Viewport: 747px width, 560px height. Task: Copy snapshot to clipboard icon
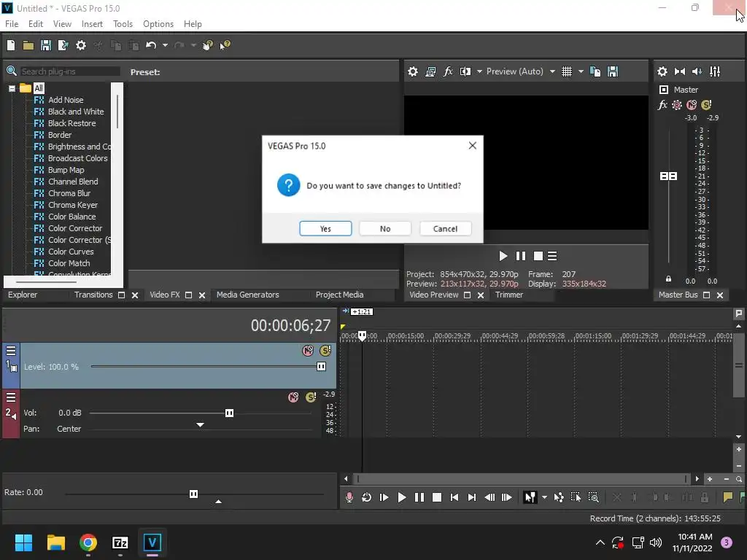click(595, 71)
